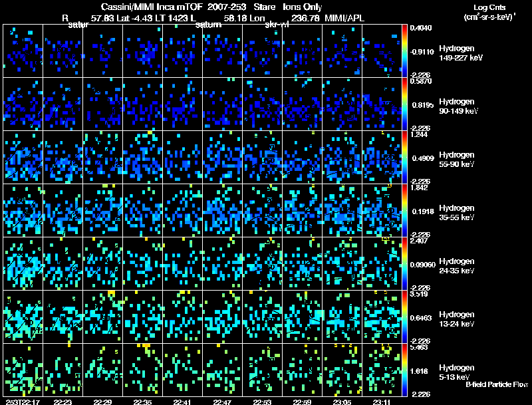Select the 5-13 keV image at 23:05
532x405 pixels.
[342, 370]
